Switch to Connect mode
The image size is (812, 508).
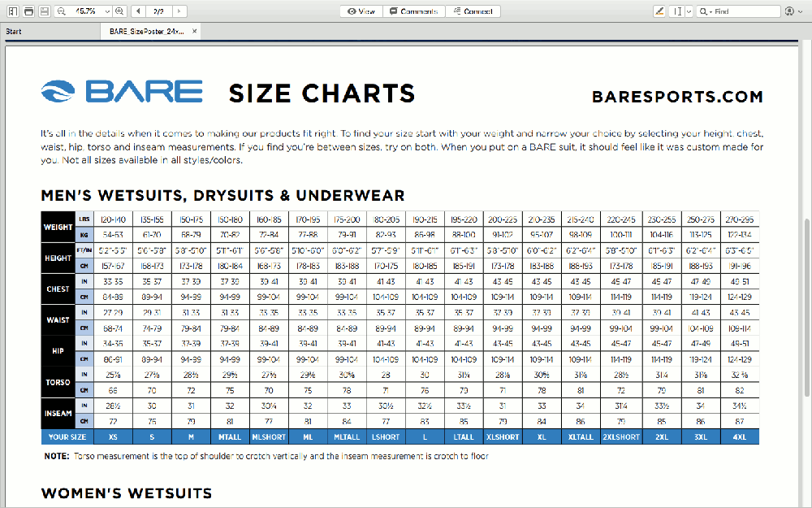(473, 11)
